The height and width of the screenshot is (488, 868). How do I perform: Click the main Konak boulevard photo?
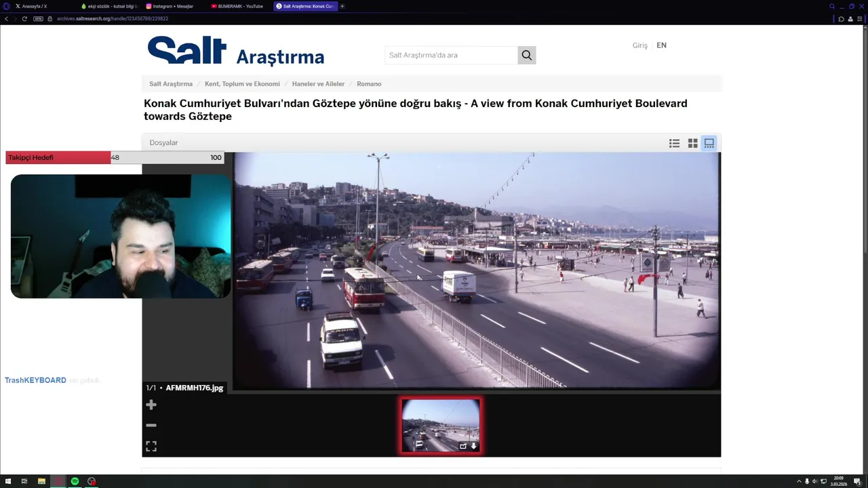coord(477,270)
